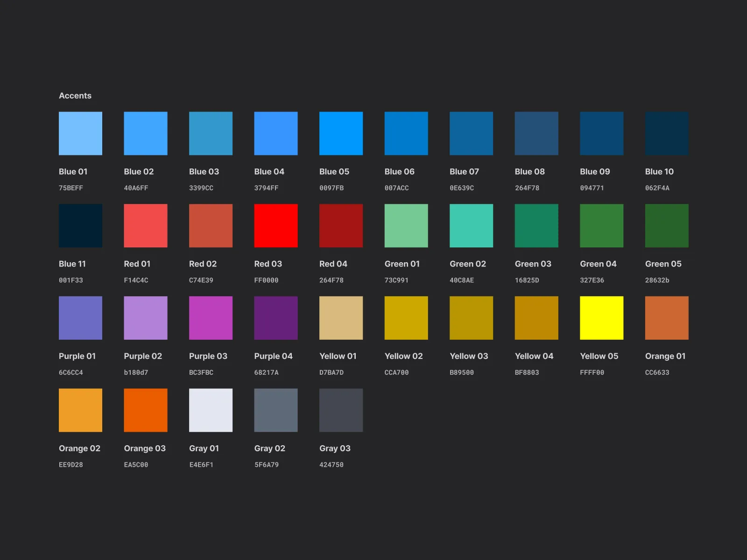This screenshot has height=560, width=747.
Task: Select the Red 03 pure red swatch
Action: [x=275, y=225]
